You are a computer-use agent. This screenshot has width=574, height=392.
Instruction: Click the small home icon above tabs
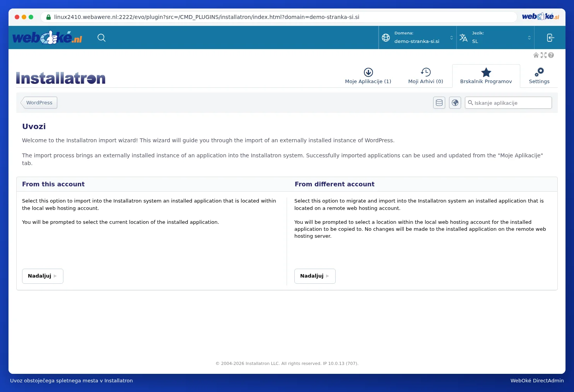click(536, 55)
